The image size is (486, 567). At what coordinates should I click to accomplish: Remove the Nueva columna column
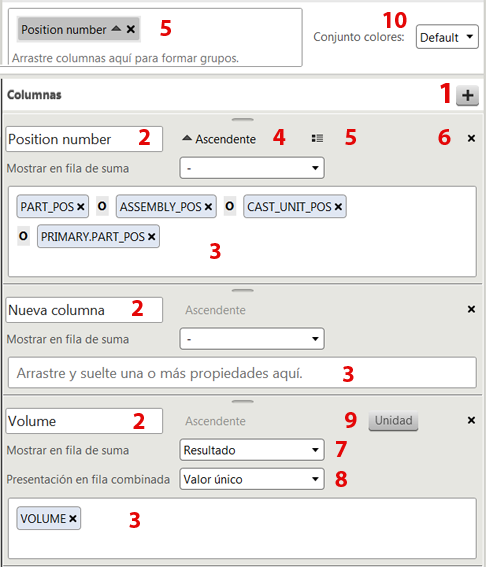[471, 309]
